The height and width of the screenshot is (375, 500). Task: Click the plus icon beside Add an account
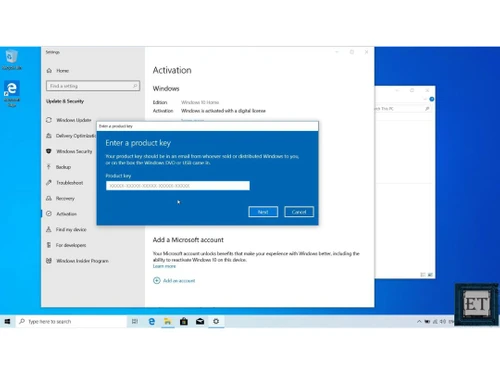coord(157,281)
